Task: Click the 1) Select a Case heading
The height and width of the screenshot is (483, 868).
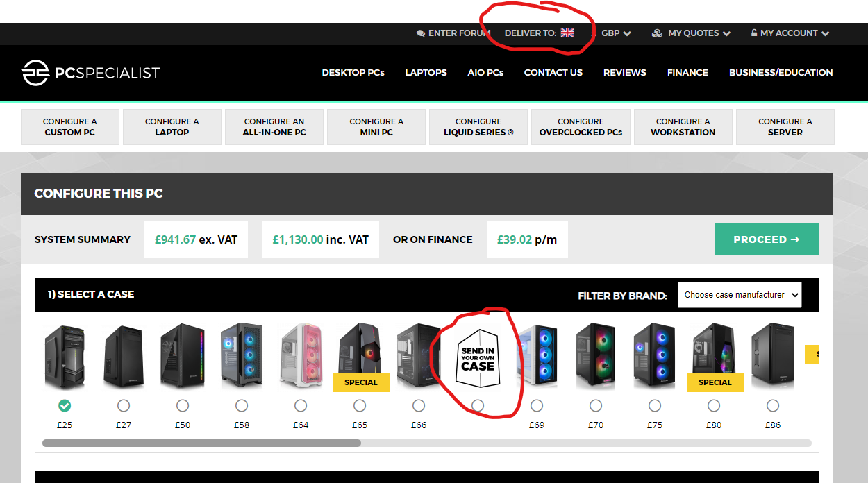Action: point(91,294)
